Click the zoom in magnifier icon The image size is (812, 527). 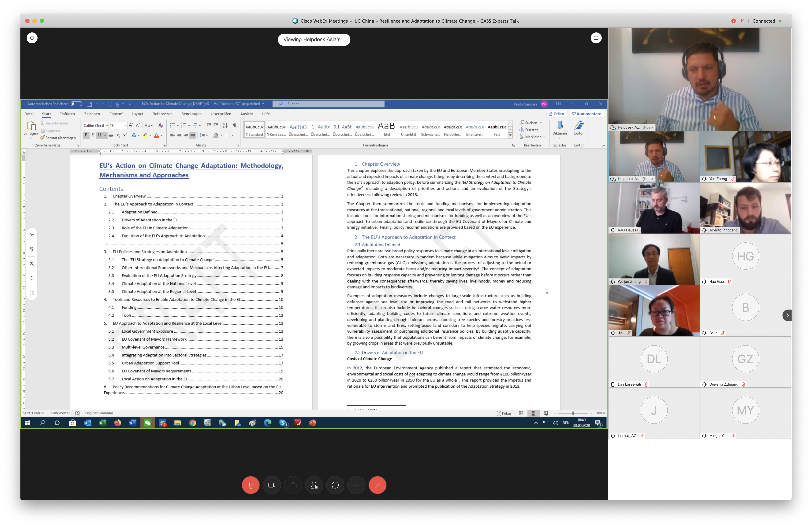tap(32, 264)
